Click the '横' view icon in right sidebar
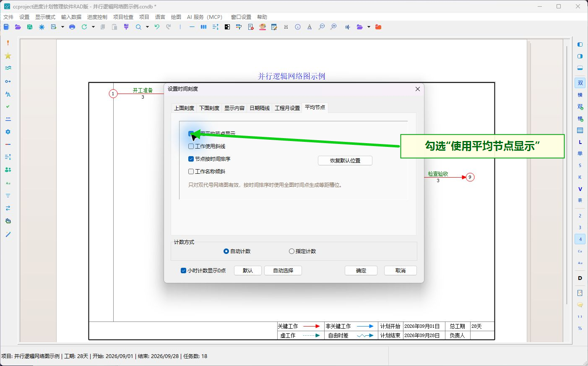This screenshot has width=588, height=366. 580,95
